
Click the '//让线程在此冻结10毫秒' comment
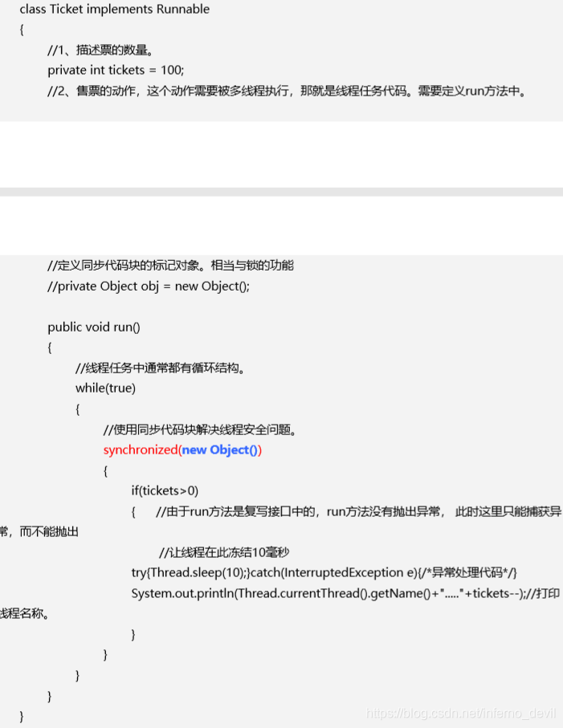224,552
